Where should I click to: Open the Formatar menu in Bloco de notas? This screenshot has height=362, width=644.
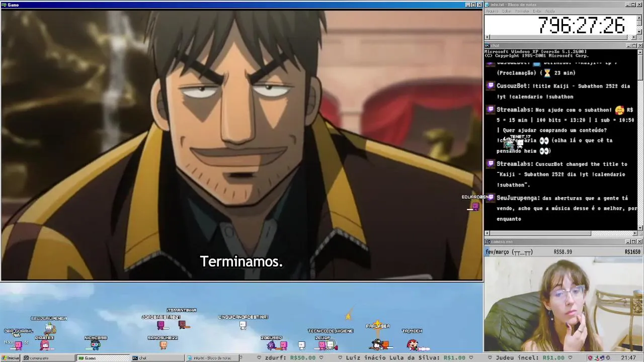click(x=522, y=11)
